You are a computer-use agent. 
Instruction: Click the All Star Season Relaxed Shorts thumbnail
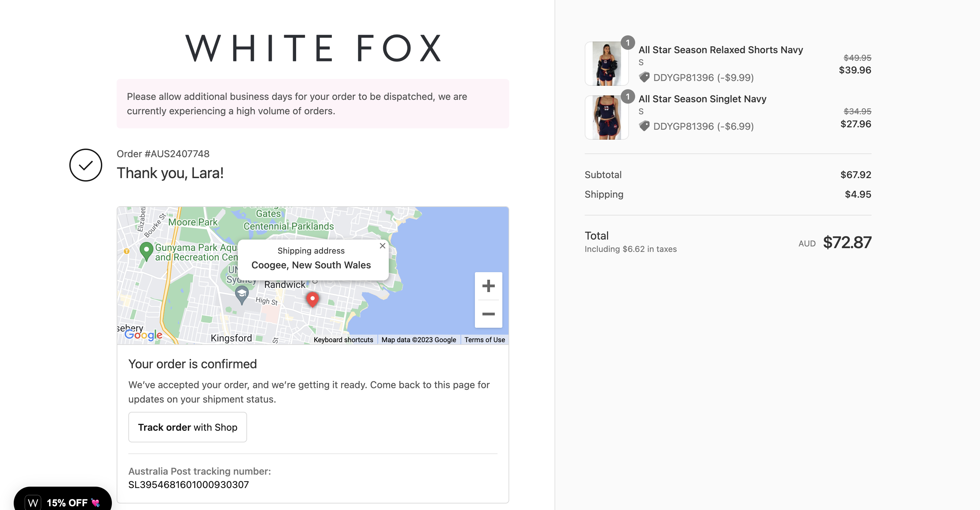point(606,63)
